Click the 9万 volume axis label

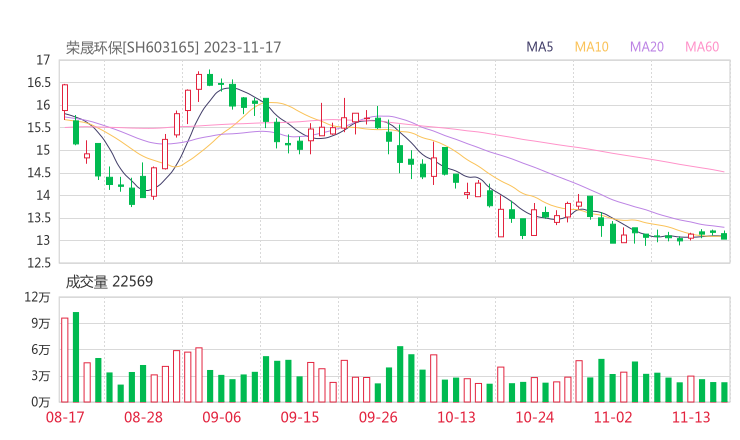click(41, 323)
